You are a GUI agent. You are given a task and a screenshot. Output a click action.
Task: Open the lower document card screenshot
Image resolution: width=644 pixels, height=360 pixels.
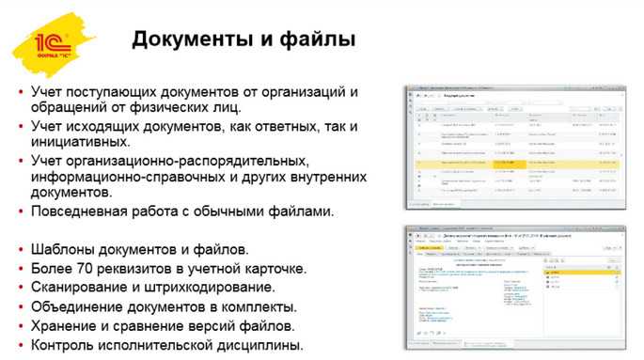(x=516, y=288)
